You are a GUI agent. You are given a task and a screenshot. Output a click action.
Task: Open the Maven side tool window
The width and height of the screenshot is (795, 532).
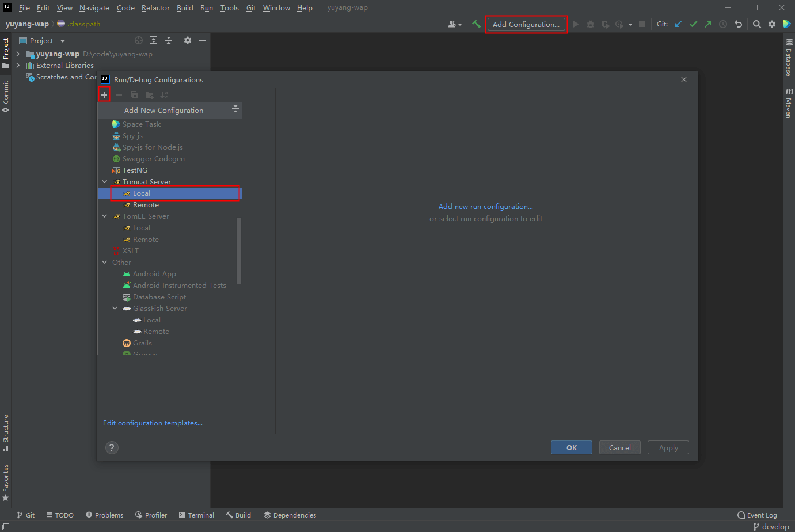coord(789,104)
